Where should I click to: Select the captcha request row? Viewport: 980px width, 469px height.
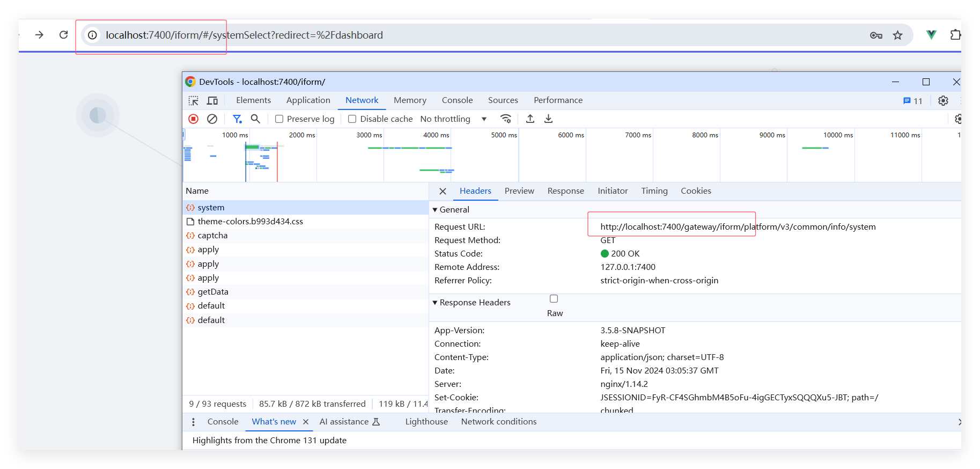(212, 236)
